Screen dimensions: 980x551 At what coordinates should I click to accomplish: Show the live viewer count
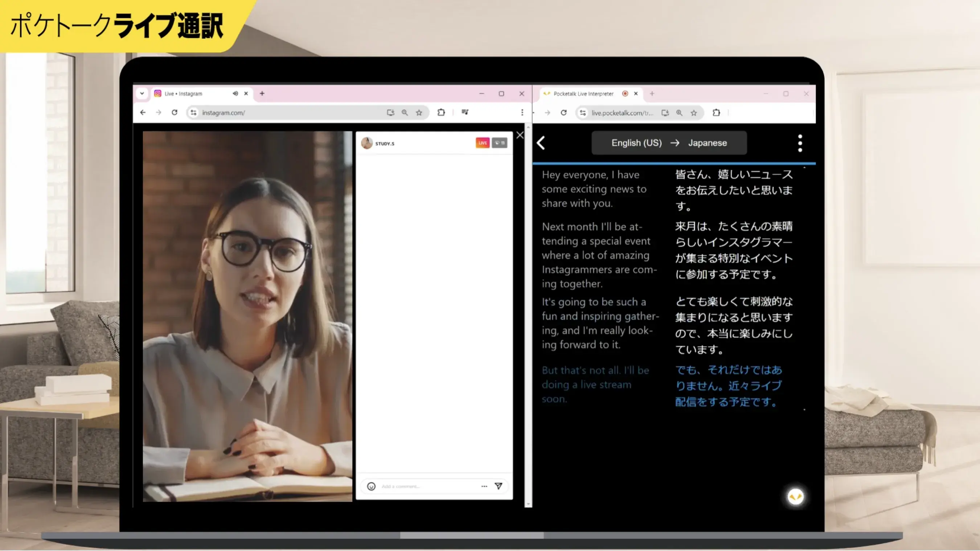point(500,143)
